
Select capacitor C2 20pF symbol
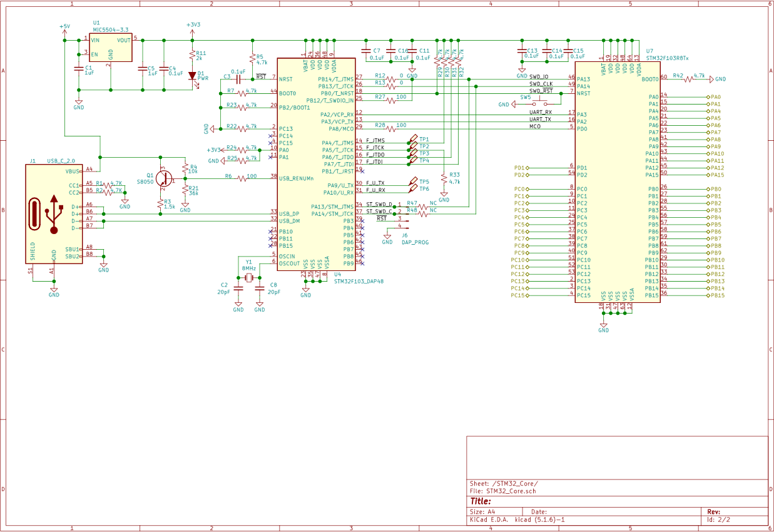238,287
